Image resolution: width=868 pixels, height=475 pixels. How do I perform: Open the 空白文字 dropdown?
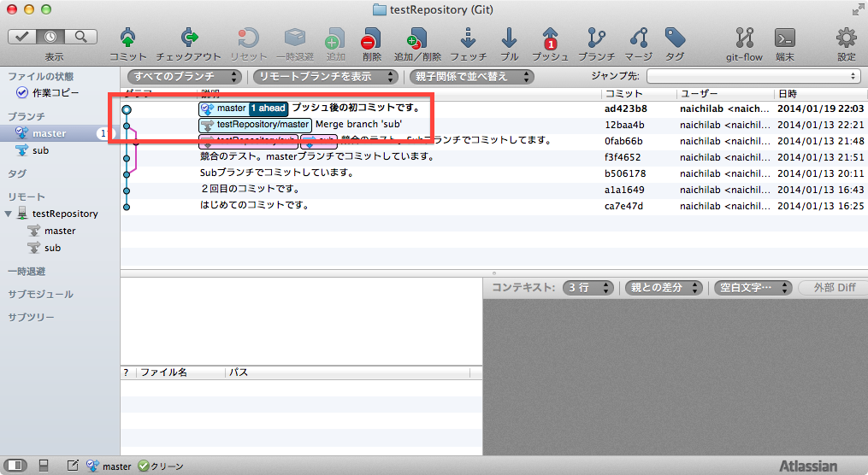pyautogui.click(x=753, y=288)
